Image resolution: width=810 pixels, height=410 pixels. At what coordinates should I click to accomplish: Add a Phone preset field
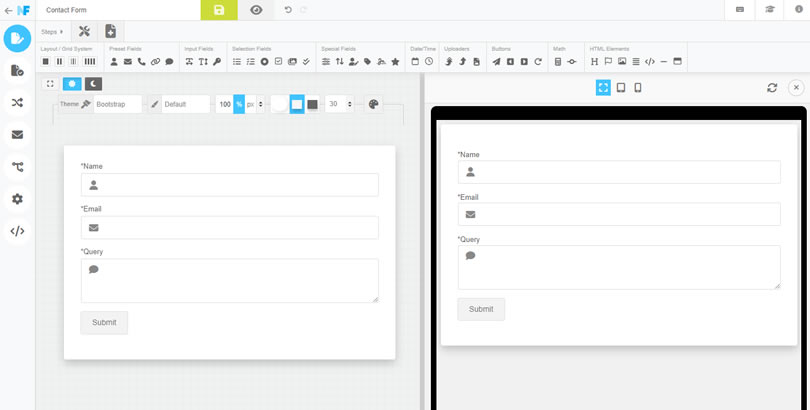coord(142,61)
